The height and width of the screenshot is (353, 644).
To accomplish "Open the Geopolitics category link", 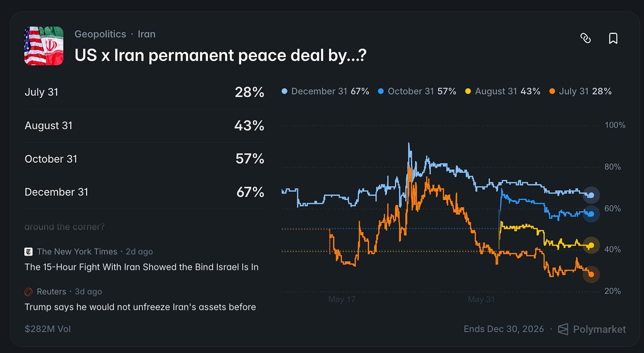I will tap(100, 34).
